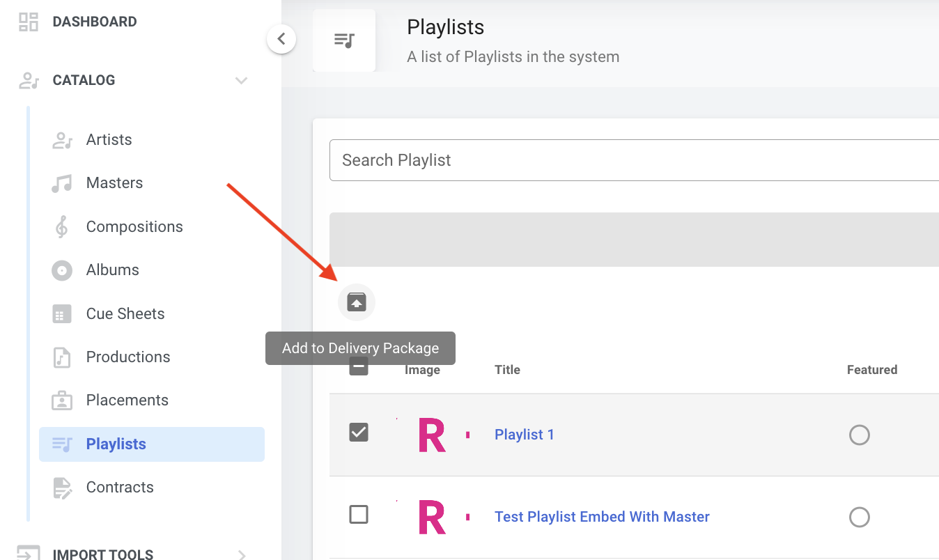
Task: Toggle the select-all header checkbox
Action: coord(359,367)
